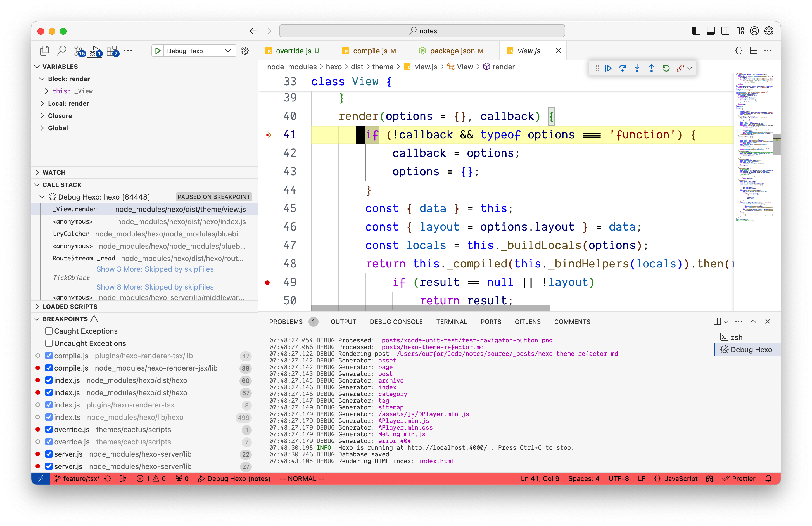The width and height of the screenshot is (812, 526).
Task: Click the Step Over debug icon
Action: pos(622,68)
